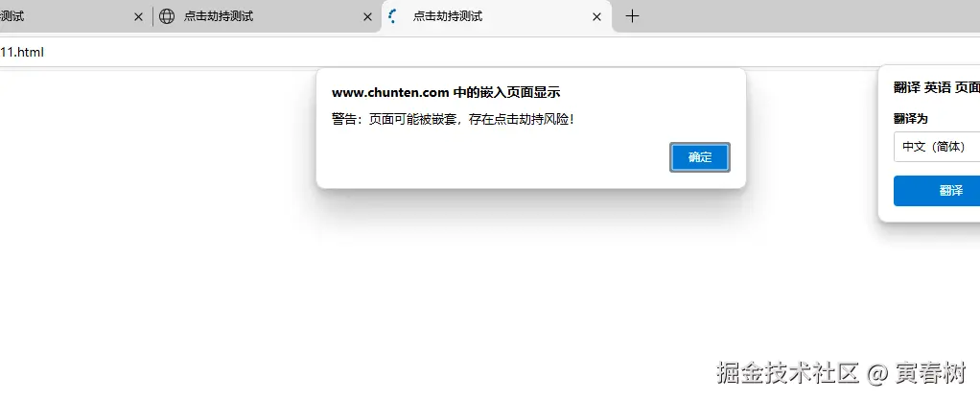Click the 警告 clickjacking warning message text
Screen dimensions: 980x400
coord(454,119)
